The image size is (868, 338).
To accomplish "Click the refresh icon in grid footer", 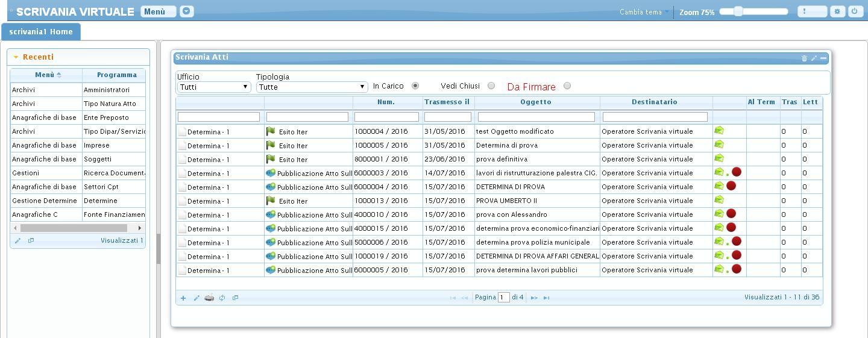I will tap(222, 298).
